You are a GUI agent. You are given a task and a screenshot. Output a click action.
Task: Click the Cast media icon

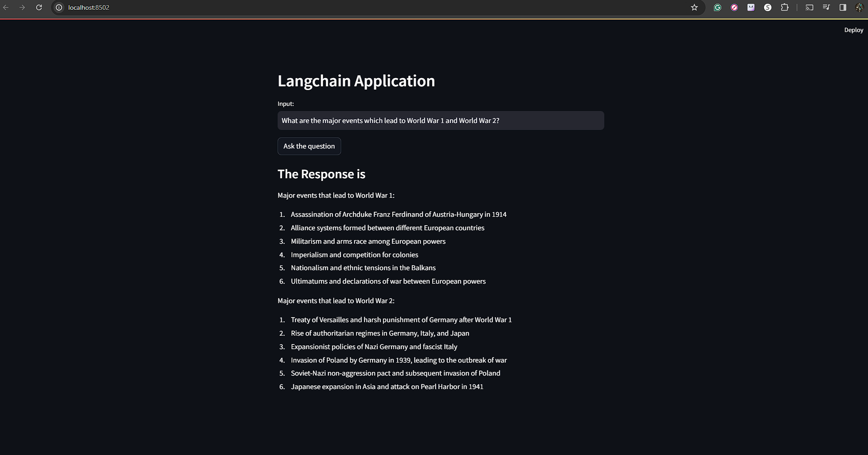[x=810, y=7]
